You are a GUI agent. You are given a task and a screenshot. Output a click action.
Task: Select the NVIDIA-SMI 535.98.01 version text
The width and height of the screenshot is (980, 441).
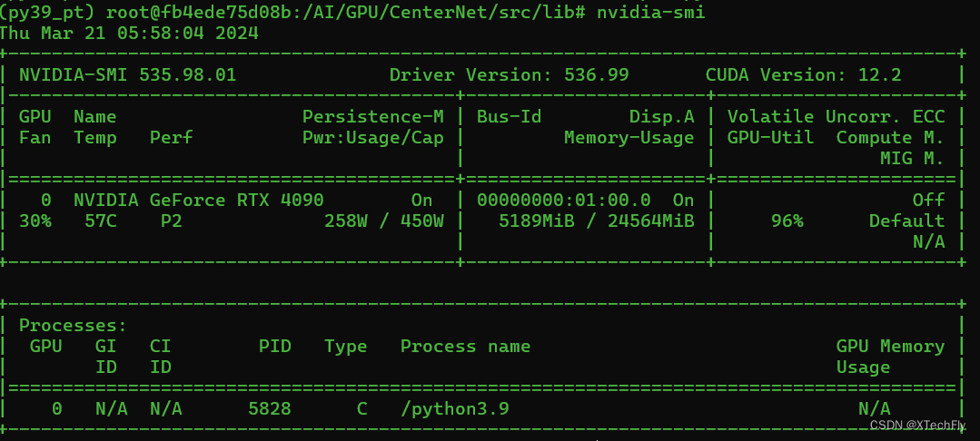click(127, 75)
